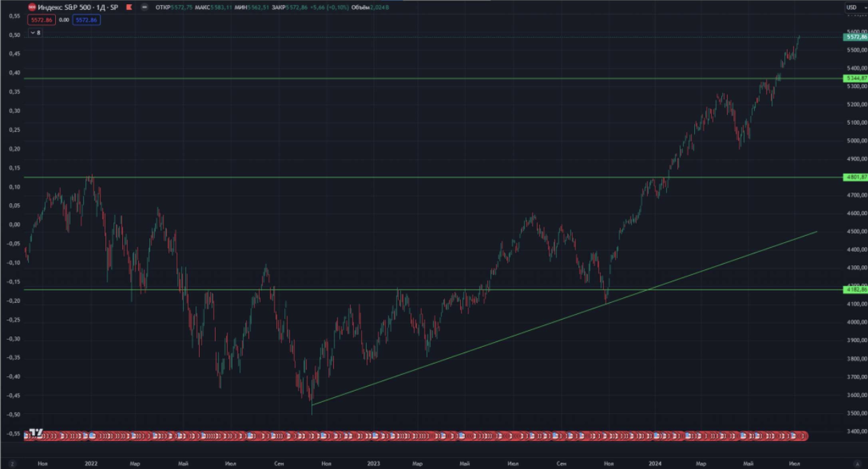The width and height of the screenshot is (868, 469).
Task: Click the TradingView logo at chart bottom-left
Action: click(36, 432)
